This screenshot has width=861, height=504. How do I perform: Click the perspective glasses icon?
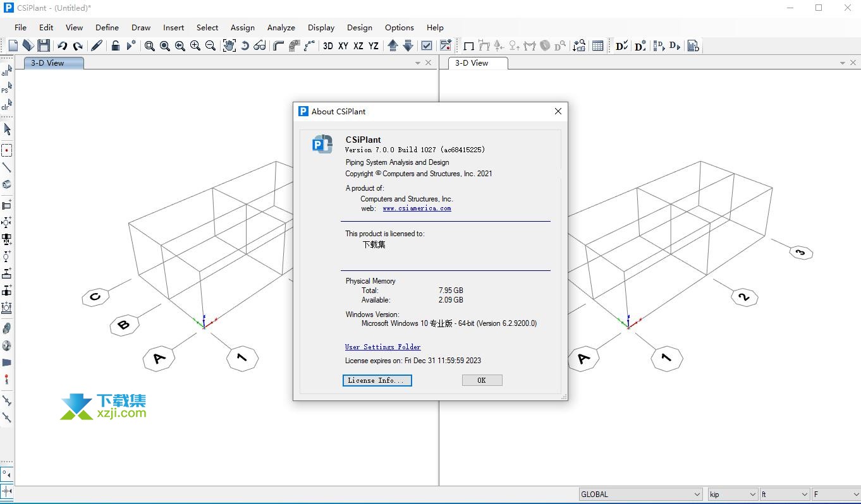[x=260, y=45]
